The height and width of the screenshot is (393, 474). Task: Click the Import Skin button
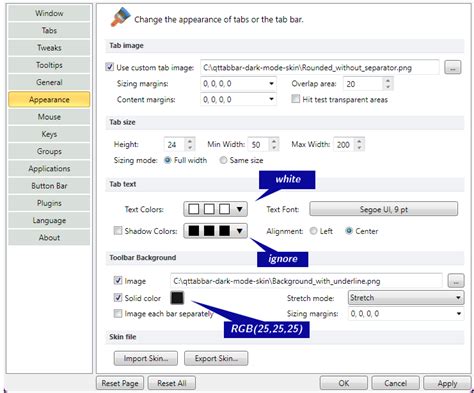coord(146,359)
